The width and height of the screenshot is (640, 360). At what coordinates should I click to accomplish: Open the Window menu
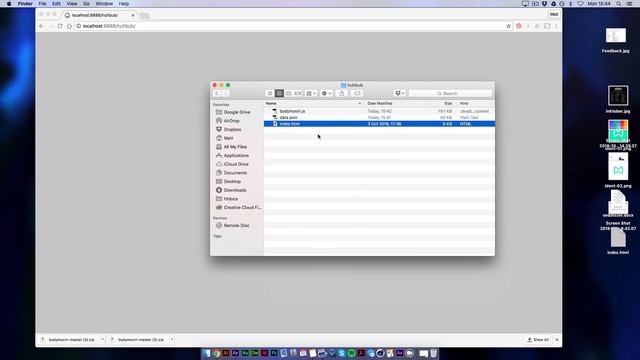coord(104,4)
